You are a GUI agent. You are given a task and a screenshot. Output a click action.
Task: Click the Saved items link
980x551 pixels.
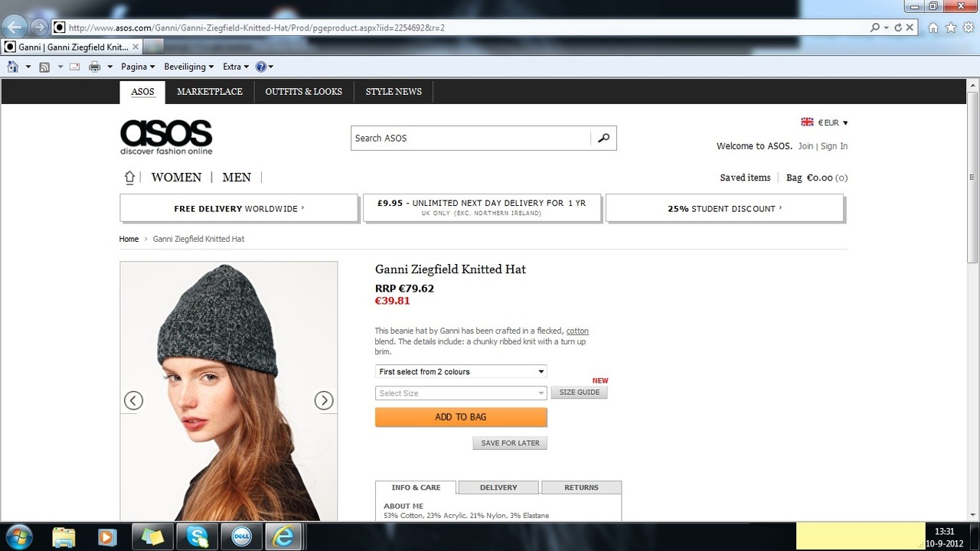[745, 178]
